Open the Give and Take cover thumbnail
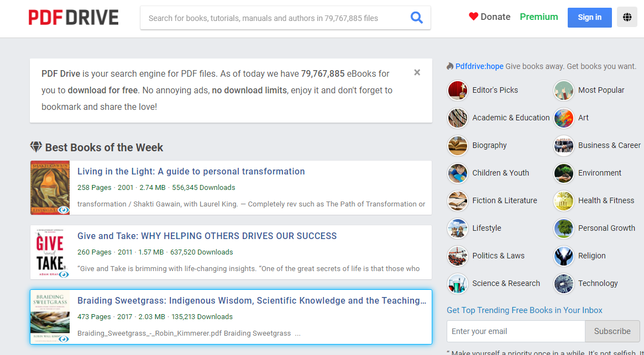 tap(50, 252)
